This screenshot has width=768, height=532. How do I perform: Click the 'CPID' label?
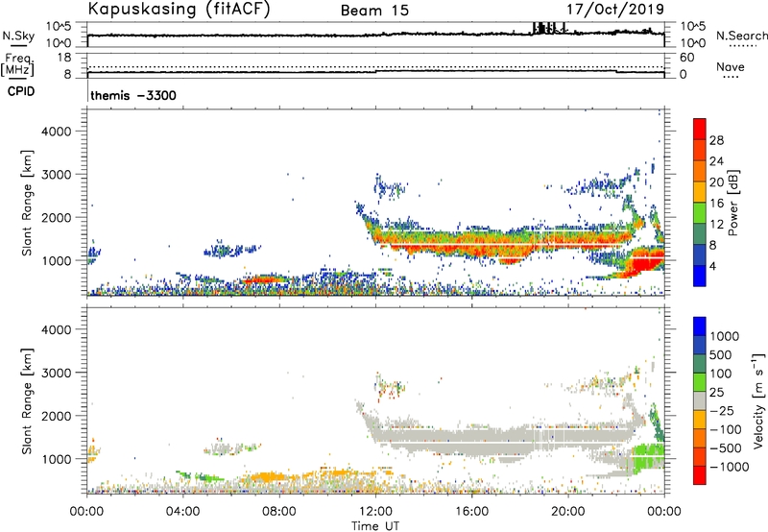coord(21,91)
